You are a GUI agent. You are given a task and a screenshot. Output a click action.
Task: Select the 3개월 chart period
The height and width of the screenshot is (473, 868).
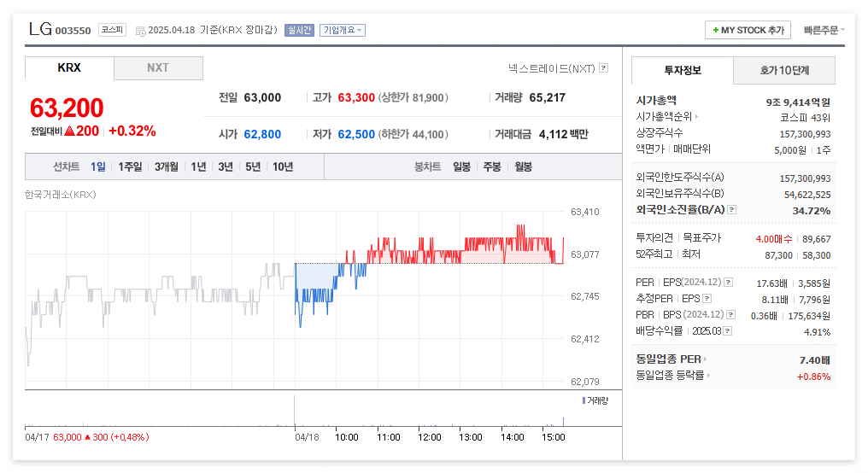(x=166, y=166)
